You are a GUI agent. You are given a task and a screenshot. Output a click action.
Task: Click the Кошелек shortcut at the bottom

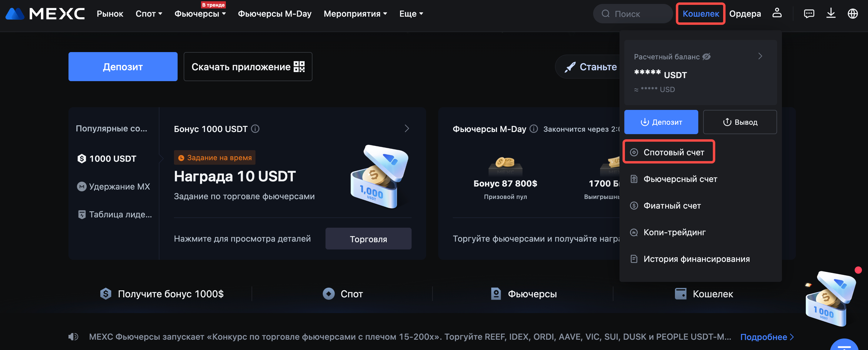703,294
